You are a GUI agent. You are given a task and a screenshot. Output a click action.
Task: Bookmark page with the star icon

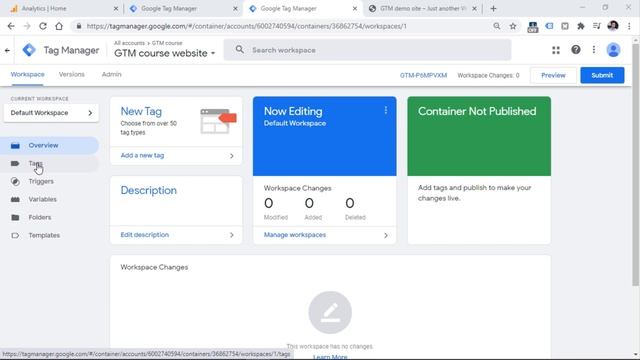click(513, 26)
